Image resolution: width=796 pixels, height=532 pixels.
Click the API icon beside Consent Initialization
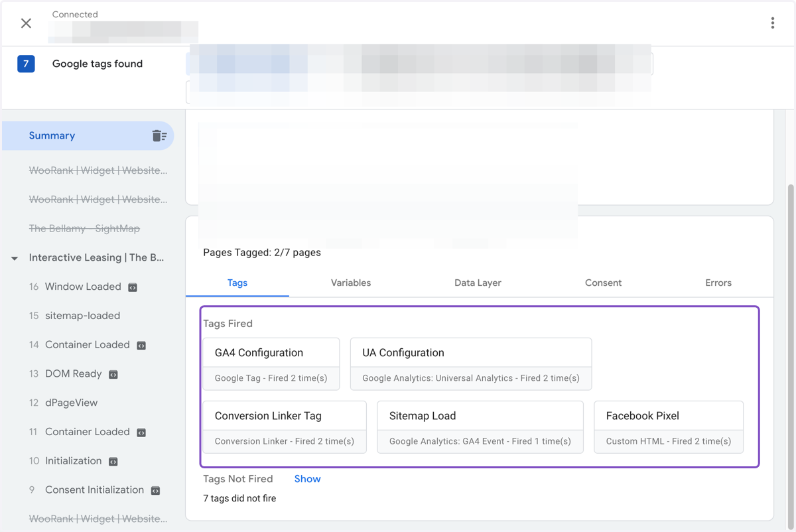(x=155, y=490)
